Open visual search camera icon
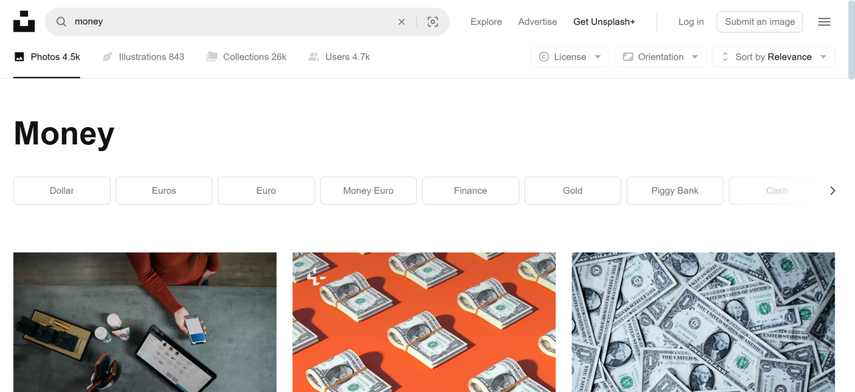 [432, 22]
